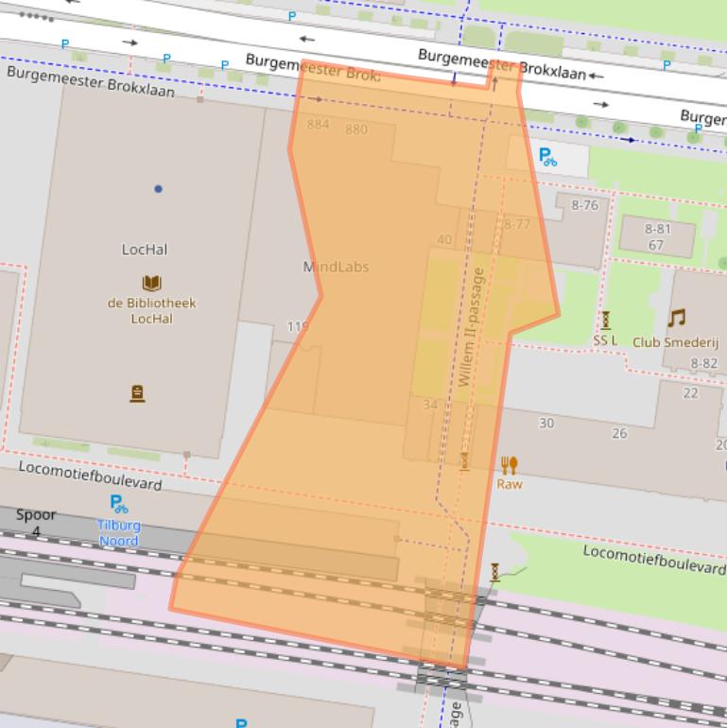This screenshot has width=727, height=728.
Task: Select house number 119 beside MindLabs
Action: (x=297, y=327)
